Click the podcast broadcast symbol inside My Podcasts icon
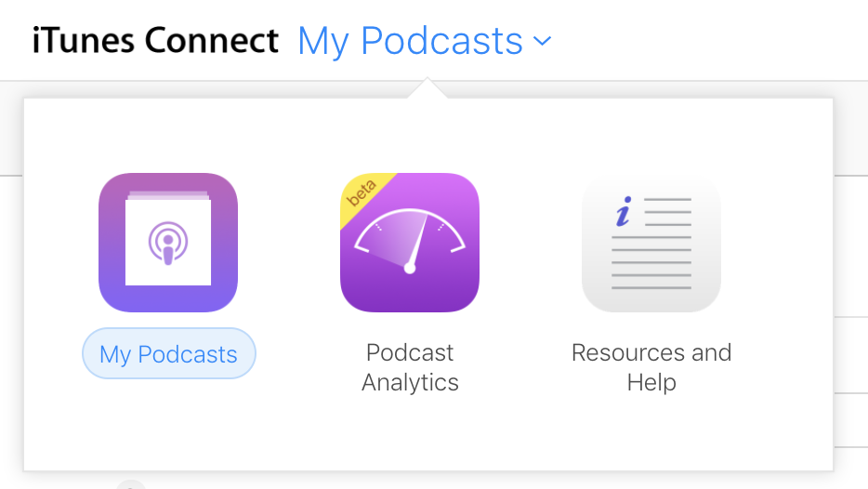 pyautogui.click(x=168, y=244)
